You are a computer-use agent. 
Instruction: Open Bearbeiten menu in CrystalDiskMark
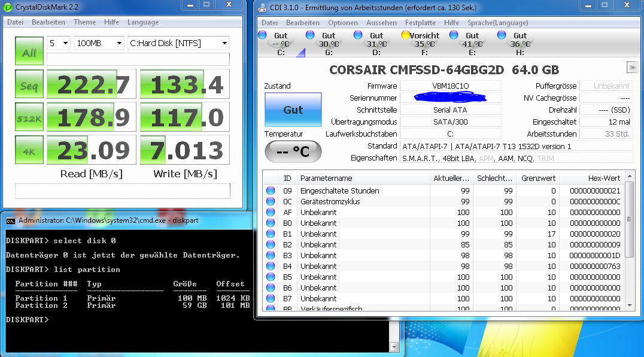tap(48, 22)
